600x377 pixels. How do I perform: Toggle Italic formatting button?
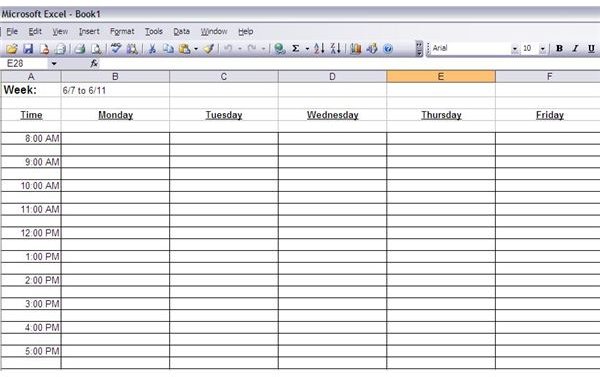point(575,49)
